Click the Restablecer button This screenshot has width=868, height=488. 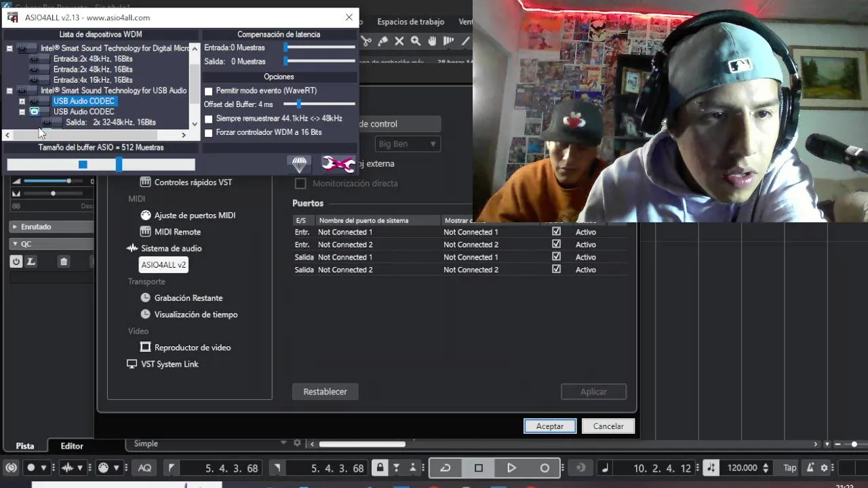tap(325, 392)
